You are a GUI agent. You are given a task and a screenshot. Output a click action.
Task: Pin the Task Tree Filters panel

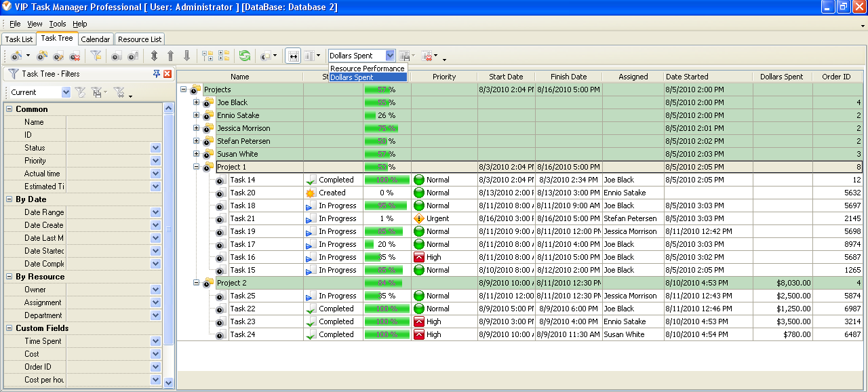(x=157, y=74)
